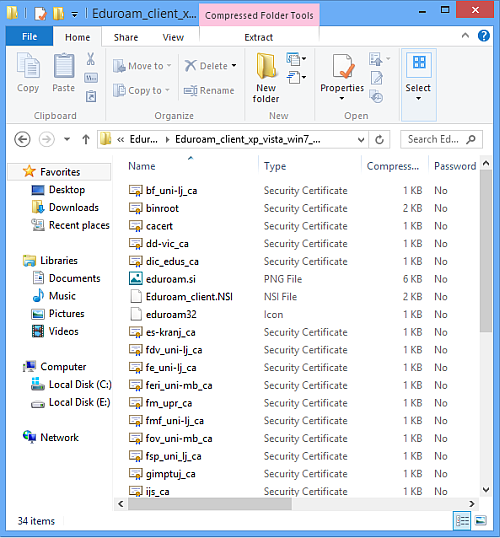Open Recent places in navigation pane

(x=70, y=225)
